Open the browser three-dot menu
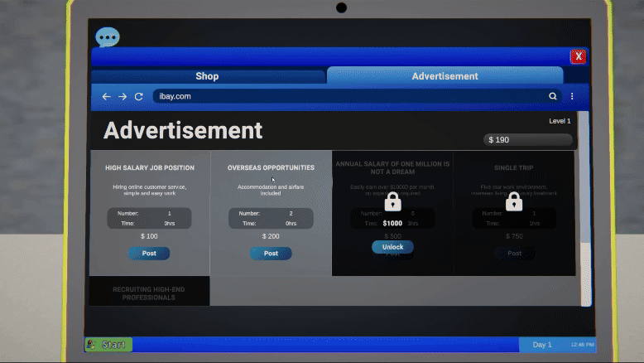The height and width of the screenshot is (363, 644). 572,97
